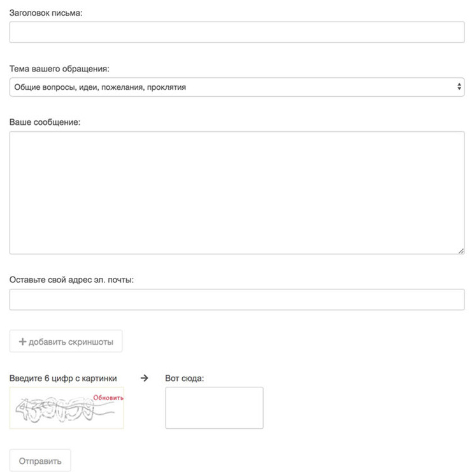
Task: Click inside the 'Ваше сообщение' text area
Action: [x=236, y=192]
